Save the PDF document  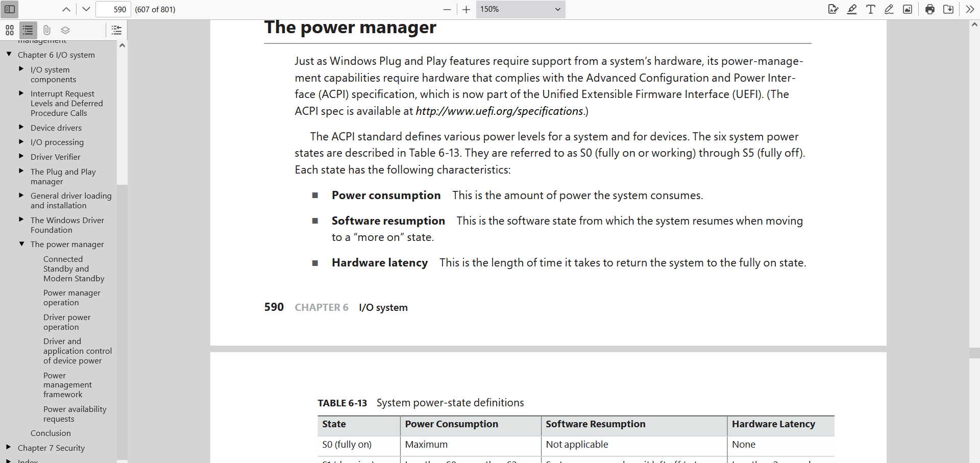(948, 9)
